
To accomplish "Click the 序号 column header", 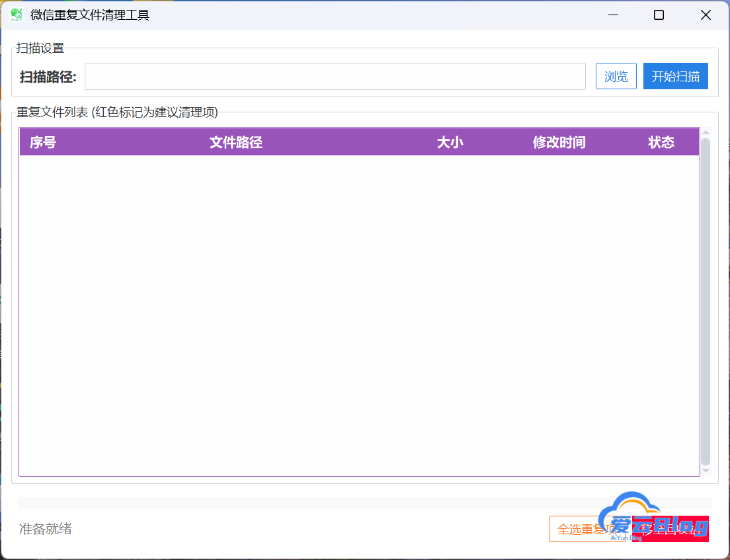I will point(43,142).
